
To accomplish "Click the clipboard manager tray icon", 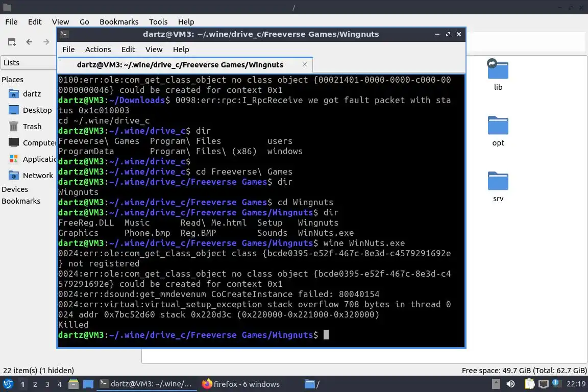I will pyautogui.click(x=529, y=384).
